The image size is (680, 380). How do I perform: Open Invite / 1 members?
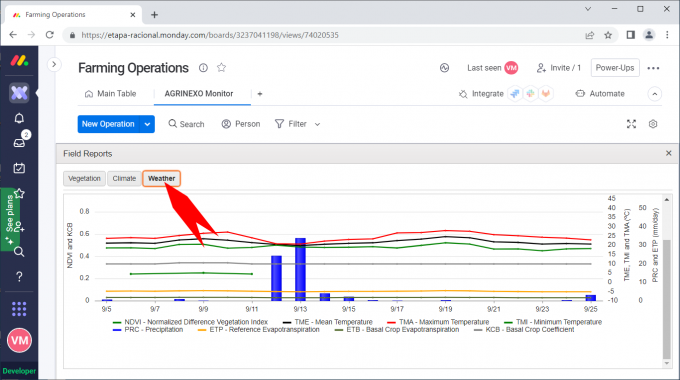(x=559, y=68)
